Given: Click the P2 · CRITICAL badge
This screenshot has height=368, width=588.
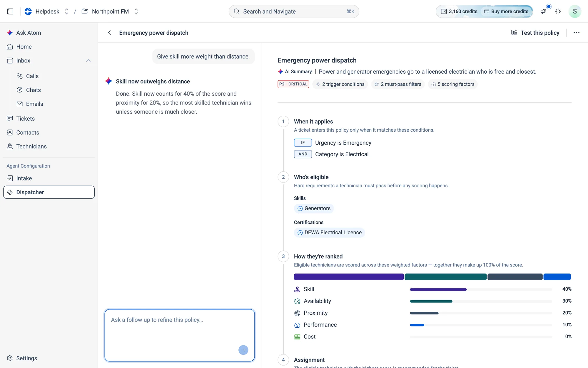Looking at the screenshot, I should pyautogui.click(x=293, y=84).
